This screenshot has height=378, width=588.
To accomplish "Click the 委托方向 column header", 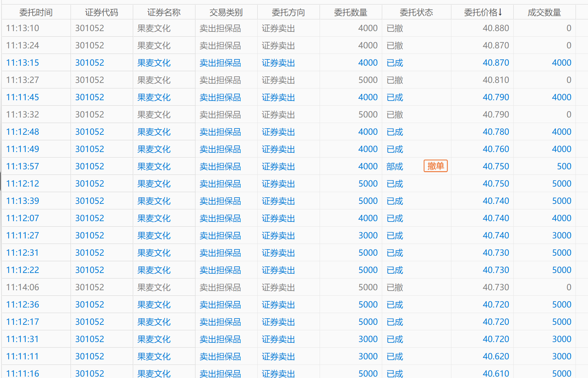I will tap(288, 12).
